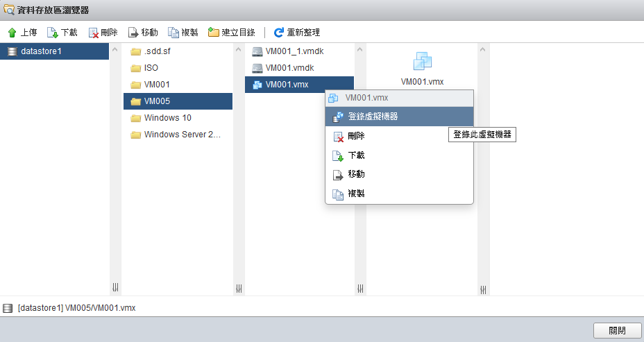644x342 pixels.
Task: Select the datastore1 row text
Action: [41, 51]
